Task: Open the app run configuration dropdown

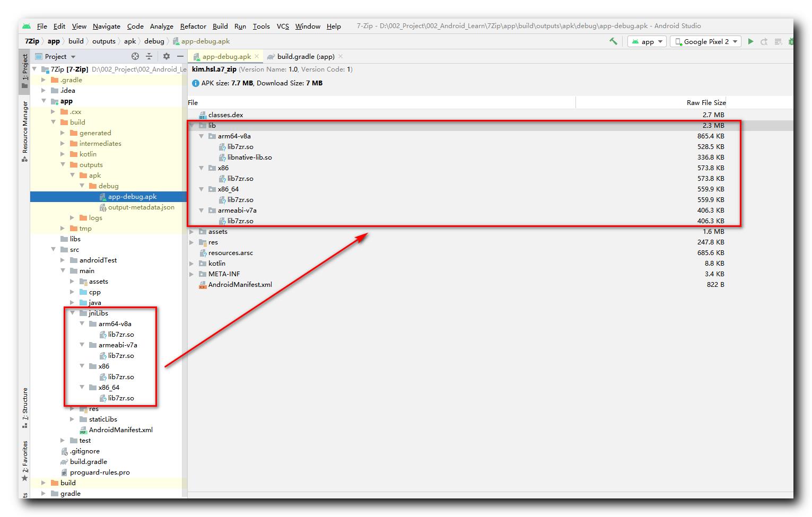Action: (647, 41)
